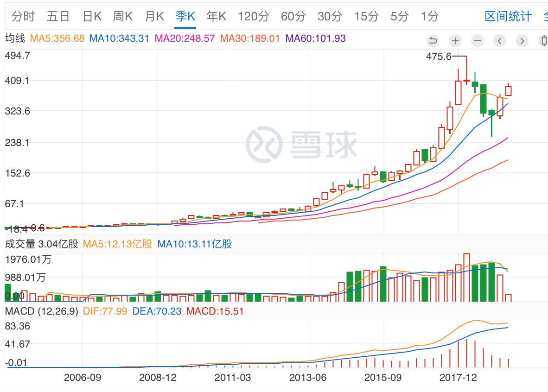Click the 988.01万 volume axis label
The width and height of the screenshot is (548, 392).
25,278
